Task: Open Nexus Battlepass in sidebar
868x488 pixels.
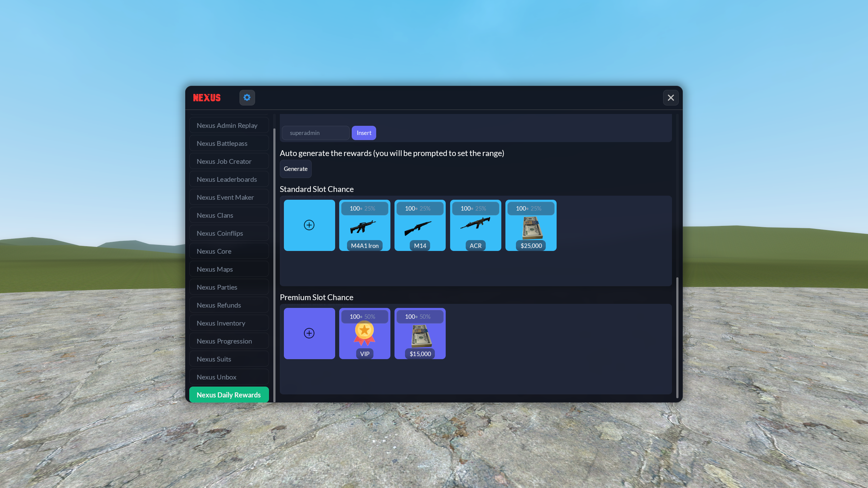Action: tap(229, 143)
